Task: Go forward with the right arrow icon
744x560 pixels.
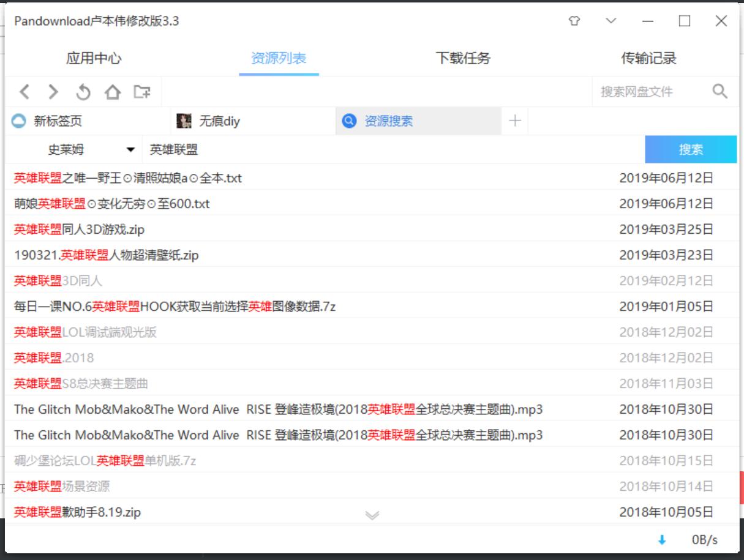Action: 54,92
